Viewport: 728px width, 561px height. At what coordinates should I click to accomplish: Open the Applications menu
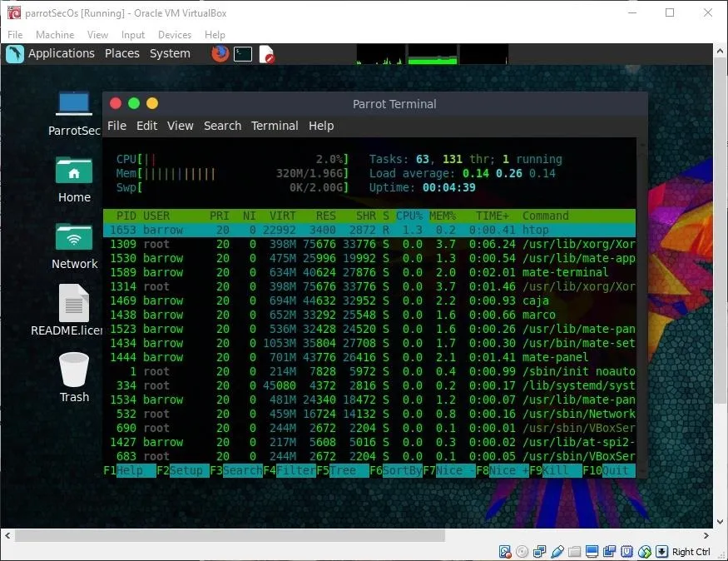(x=62, y=53)
